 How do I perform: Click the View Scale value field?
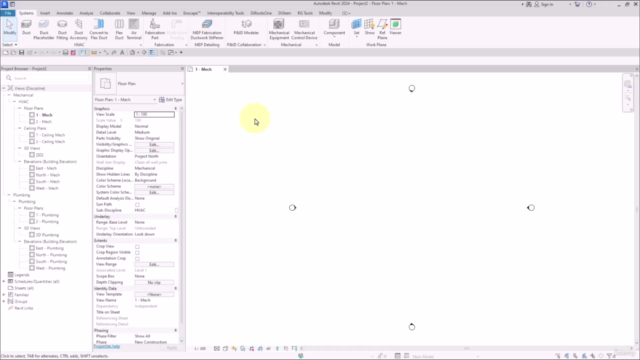(154, 115)
